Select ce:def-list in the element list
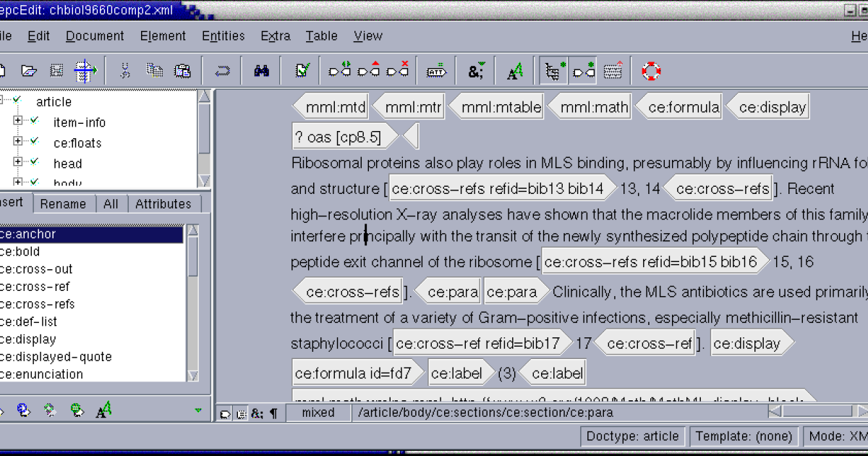 click(28, 321)
